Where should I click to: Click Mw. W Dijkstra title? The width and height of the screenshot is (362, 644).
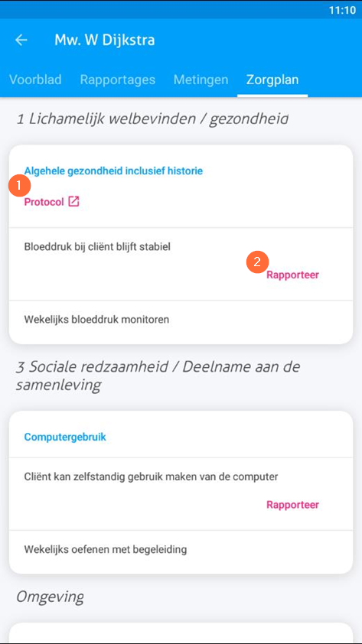(105, 41)
